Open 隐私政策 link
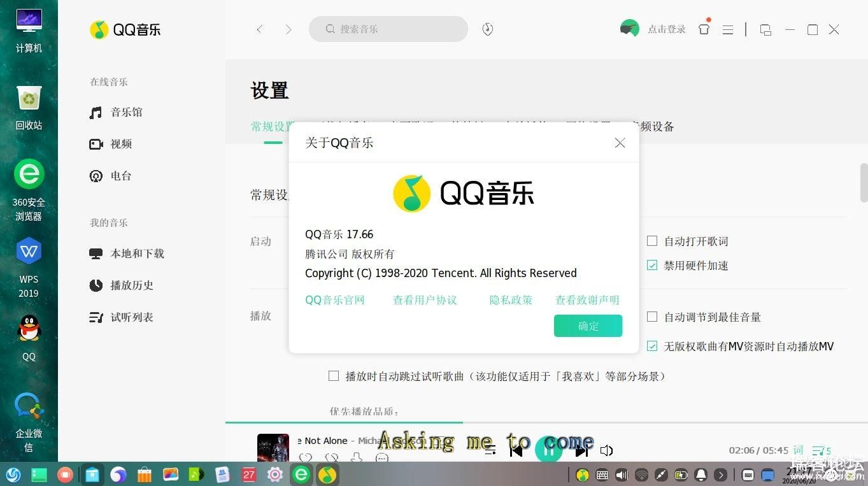The height and width of the screenshot is (486, 868). 511,300
